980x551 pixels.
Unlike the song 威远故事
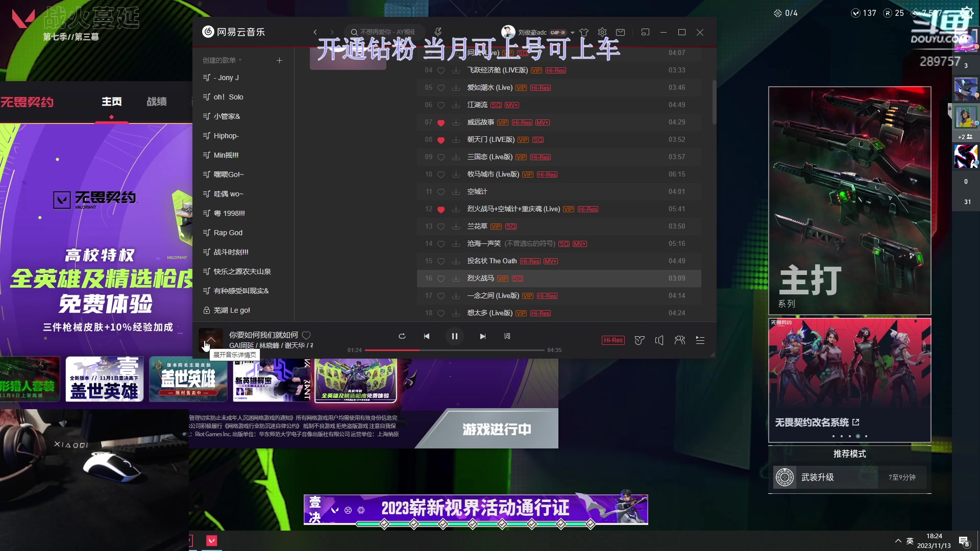tap(441, 122)
